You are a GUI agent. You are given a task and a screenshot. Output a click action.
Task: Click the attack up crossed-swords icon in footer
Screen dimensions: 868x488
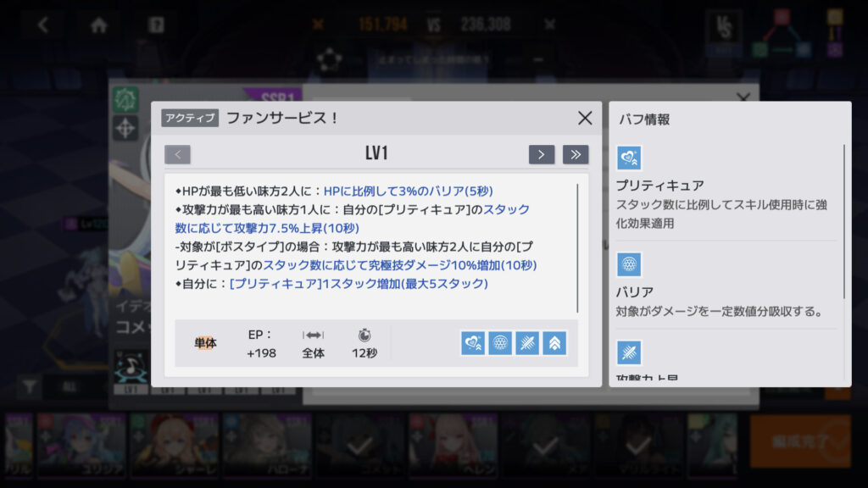pos(527,343)
